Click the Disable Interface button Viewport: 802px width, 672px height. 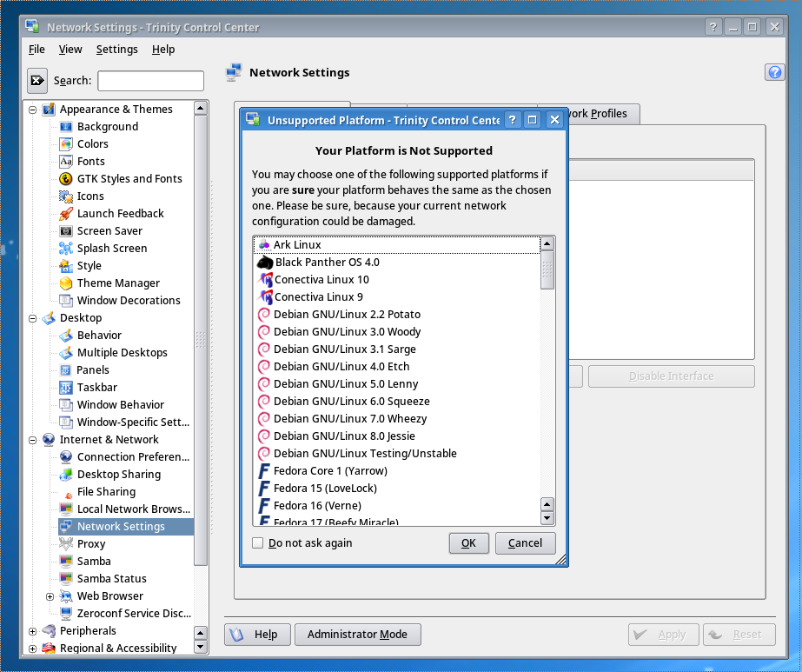coord(671,376)
